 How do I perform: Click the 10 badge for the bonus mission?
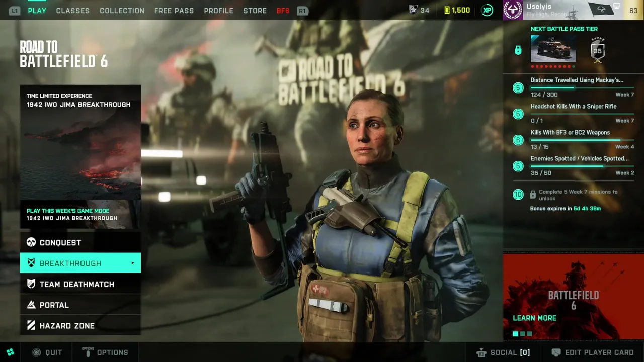point(518,195)
